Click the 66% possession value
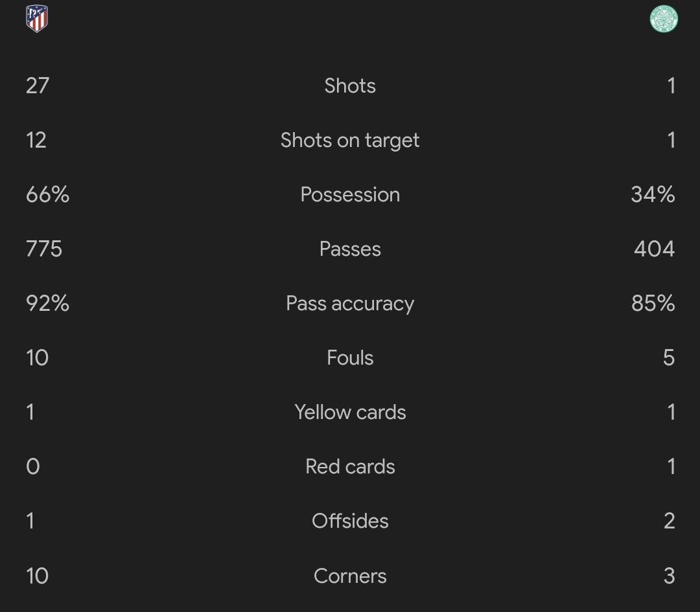This screenshot has height=612, width=700. click(48, 194)
